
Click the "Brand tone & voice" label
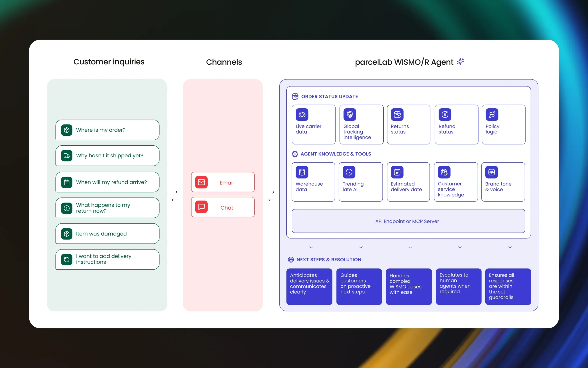[498, 187]
